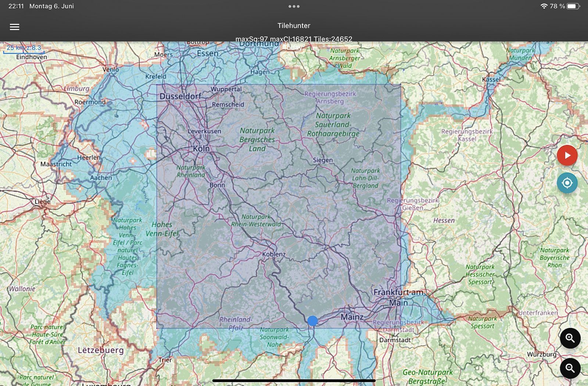Tap the blue current location dot
This screenshot has width=588, height=386.
coord(312,321)
